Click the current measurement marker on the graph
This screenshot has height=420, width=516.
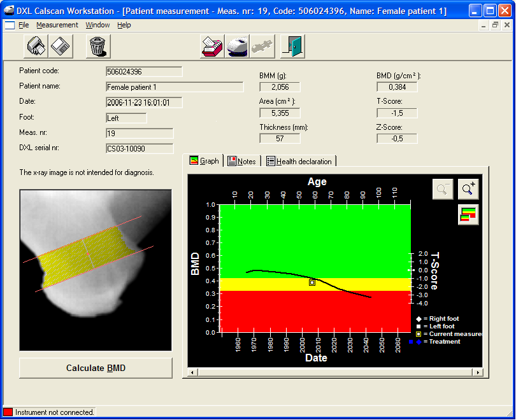click(312, 283)
